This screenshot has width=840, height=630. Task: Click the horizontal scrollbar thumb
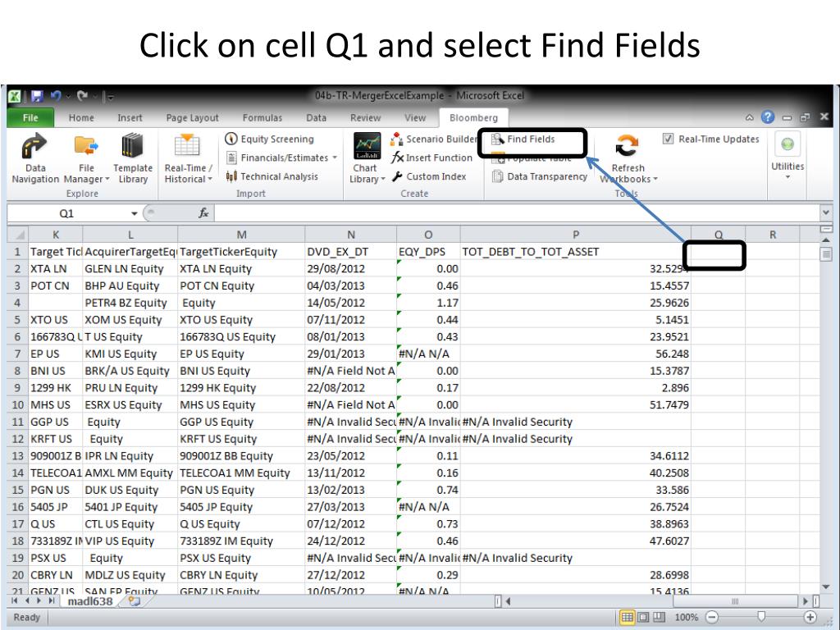click(x=734, y=601)
